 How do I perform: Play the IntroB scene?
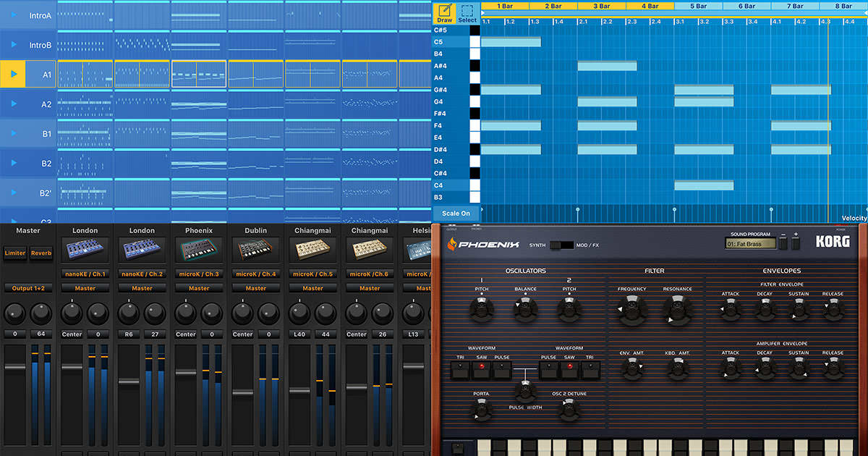click(x=13, y=45)
